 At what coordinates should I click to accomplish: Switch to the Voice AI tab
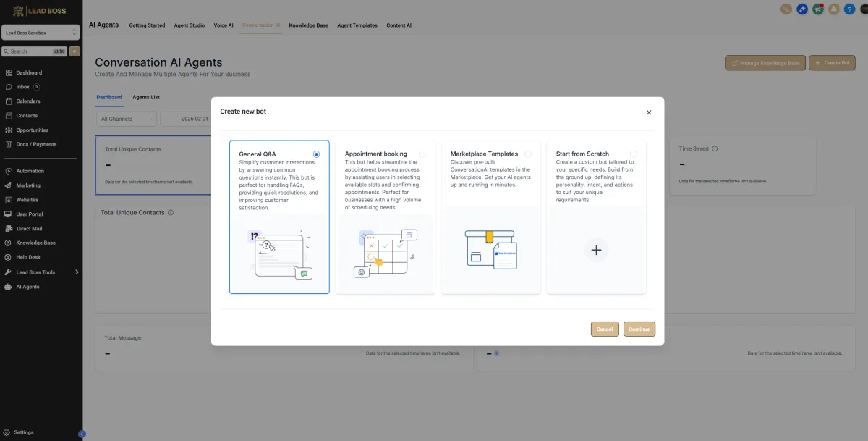[x=224, y=25]
